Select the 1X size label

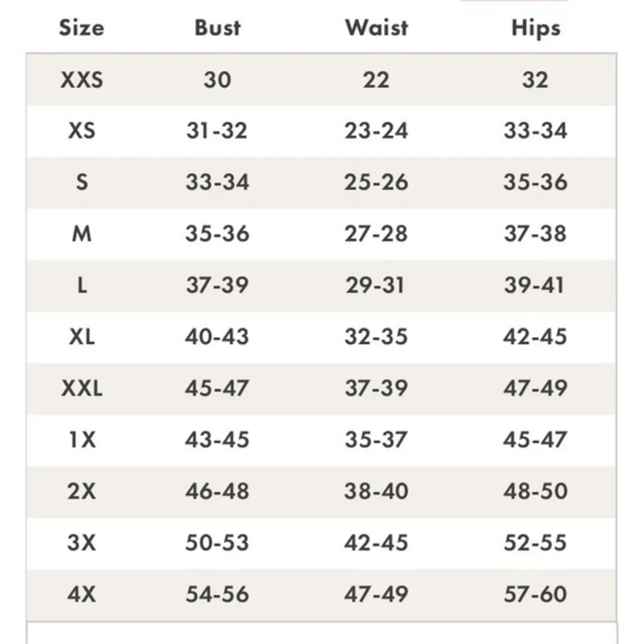[x=82, y=440]
